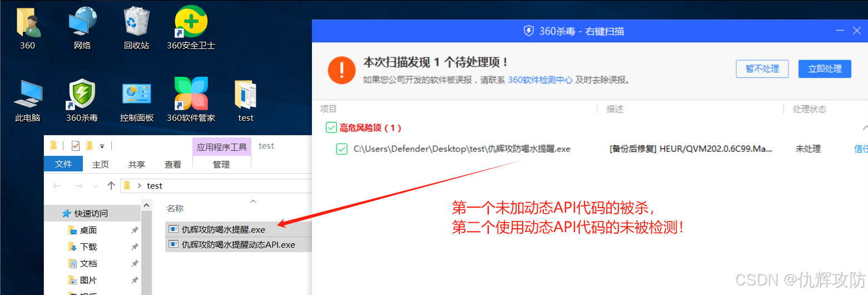The height and width of the screenshot is (295, 868).
Task: Open the 控制面板 desktop icon
Action: point(136,101)
